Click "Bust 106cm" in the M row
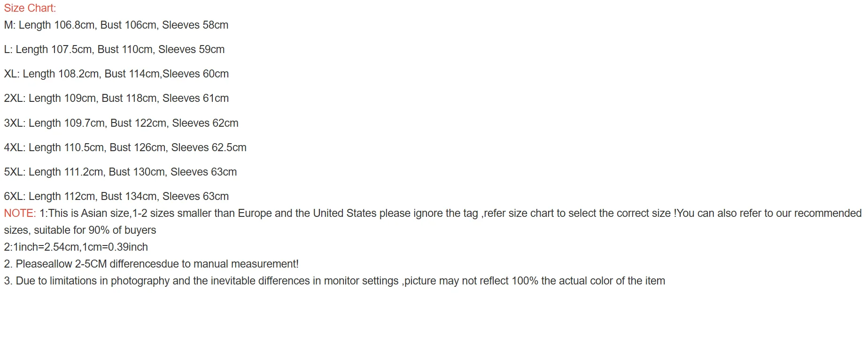 click(x=128, y=25)
